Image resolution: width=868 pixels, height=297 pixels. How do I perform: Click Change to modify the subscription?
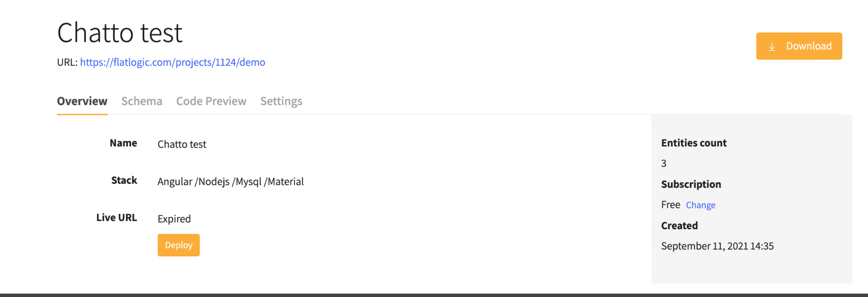click(700, 205)
